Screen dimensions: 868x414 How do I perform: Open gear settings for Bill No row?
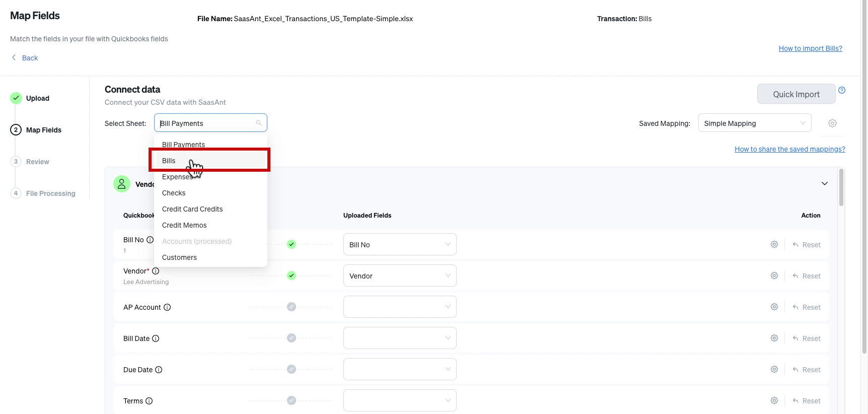pos(774,244)
